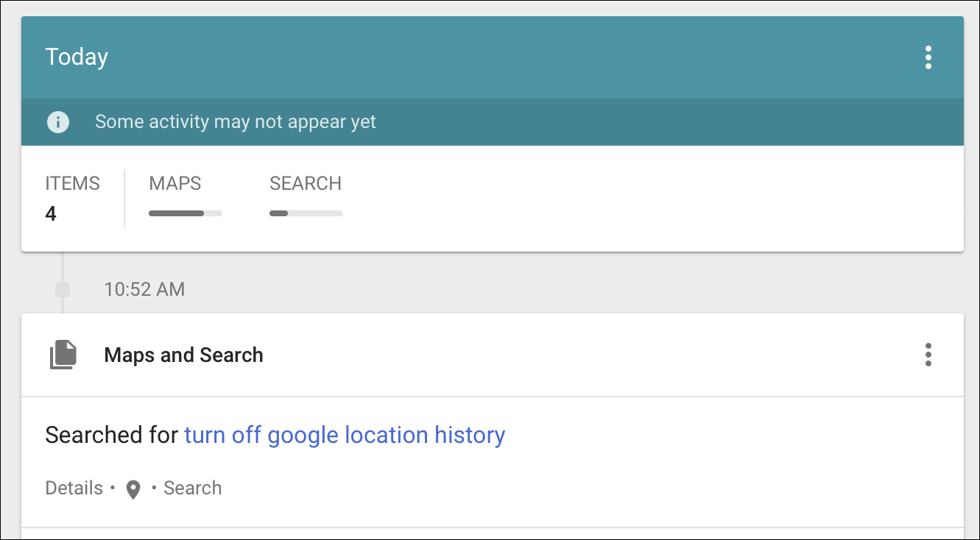Click the square timeline marker at 10:52 AM
980x540 pixels.
click(x=63, y=290)
